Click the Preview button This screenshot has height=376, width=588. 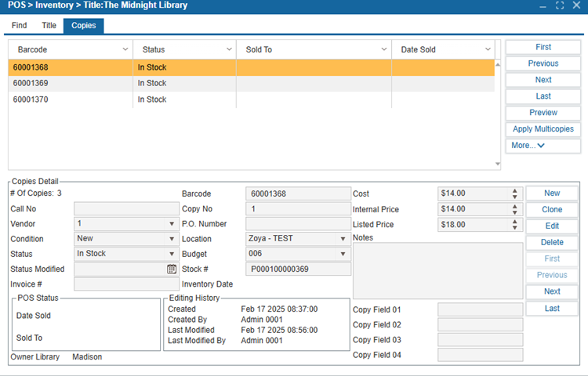(543, 113)
